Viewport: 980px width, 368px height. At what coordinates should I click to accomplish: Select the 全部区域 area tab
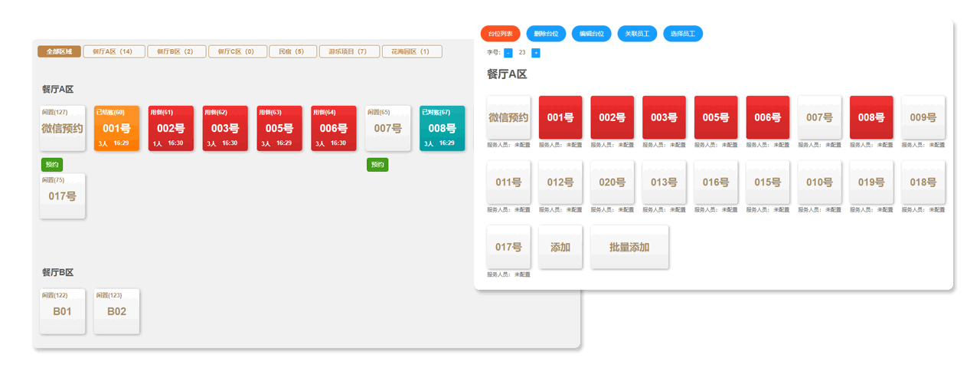click(x=59, y=51)
